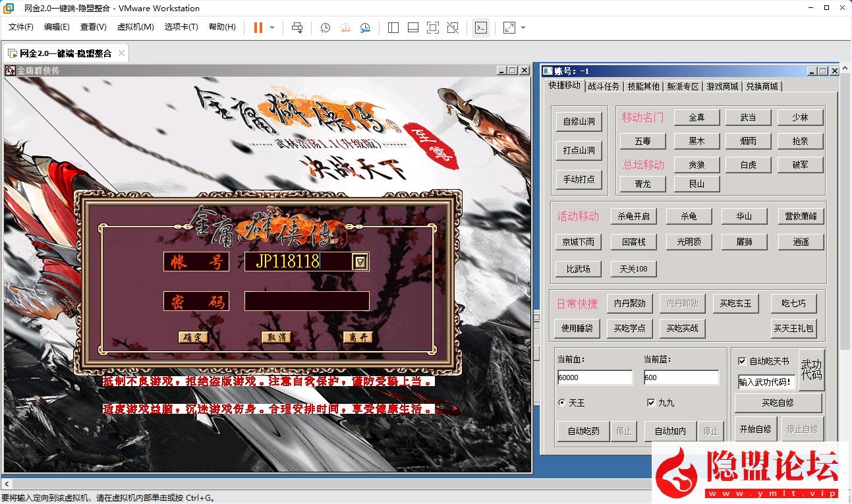852x504 pixels.
Task: Move to 武当 sect
Action: click(748, 117)
